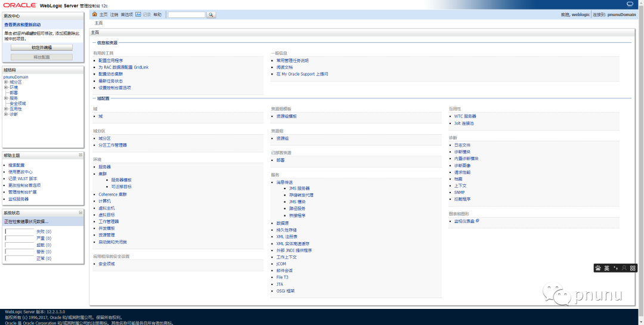Collapse the 帮助主题 panel
Image resolution: width=644 pixels, height=325 pixels.
coord(80,155)
